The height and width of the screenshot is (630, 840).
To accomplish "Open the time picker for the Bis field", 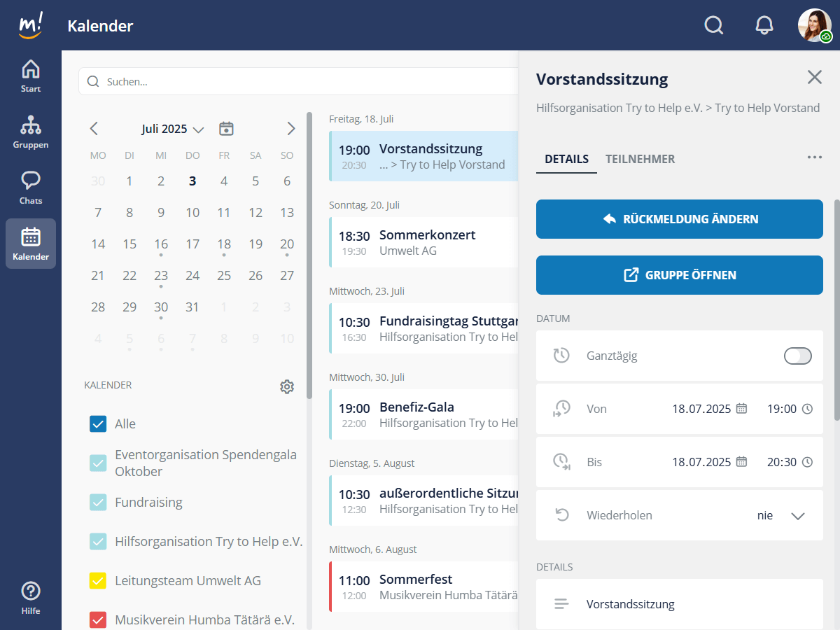I will 808,461.
